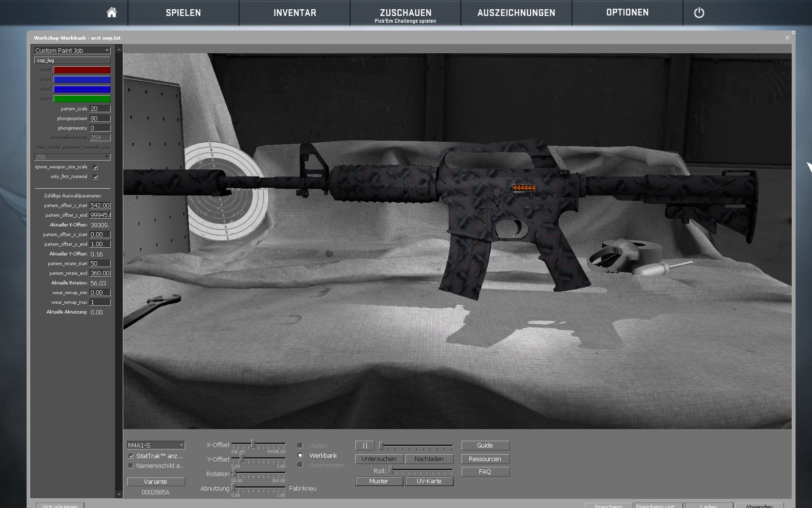The width and height of the screenshot is (812, 508).
Task: Click the cop_leg pattern name field
Action: pos(72,60)
